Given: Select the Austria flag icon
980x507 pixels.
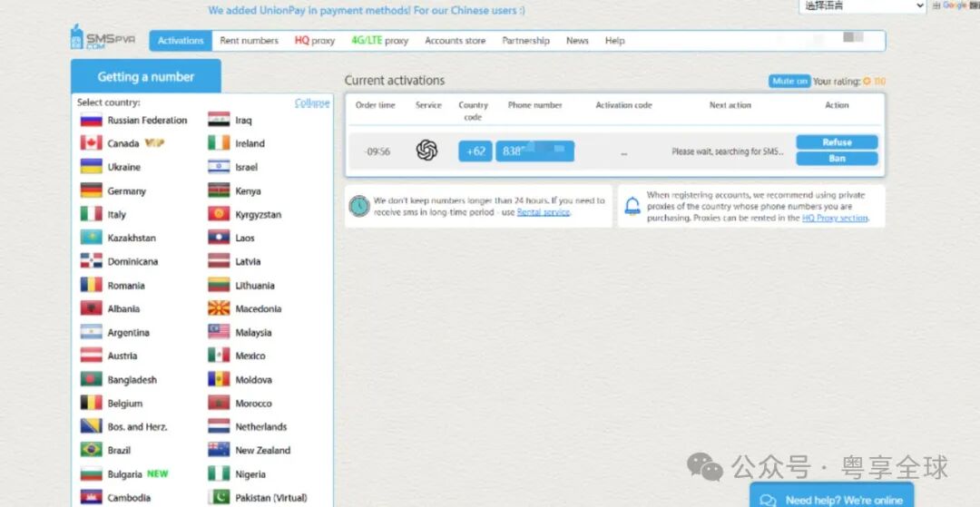Looking at the screenshot, I should [x=92, y=356].
